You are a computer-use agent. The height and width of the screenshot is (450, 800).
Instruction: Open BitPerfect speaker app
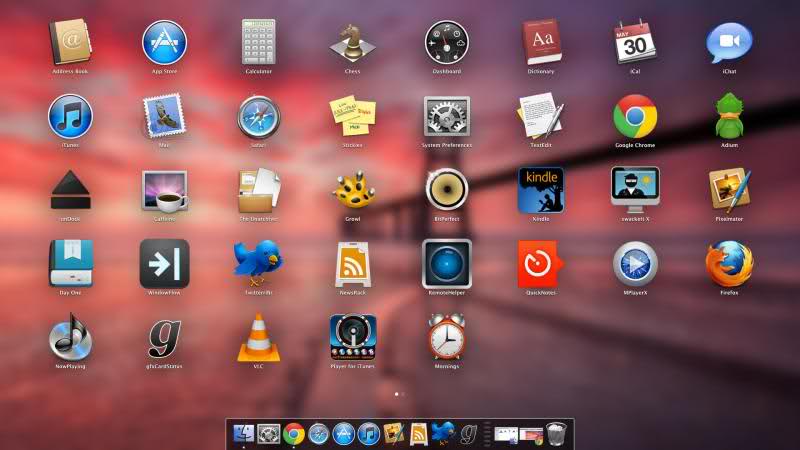point(446,189)
